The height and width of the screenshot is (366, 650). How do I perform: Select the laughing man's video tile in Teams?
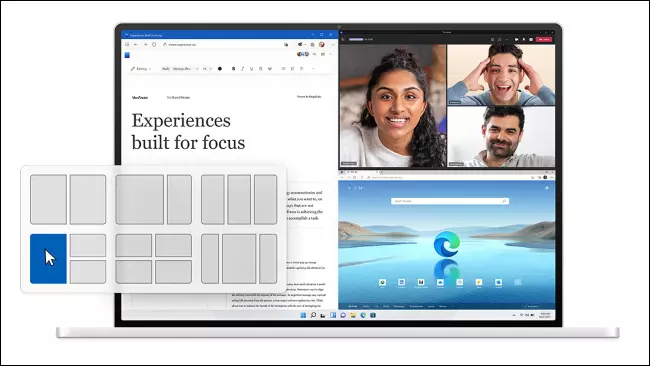pyautogui.click(x=501, y=75)
